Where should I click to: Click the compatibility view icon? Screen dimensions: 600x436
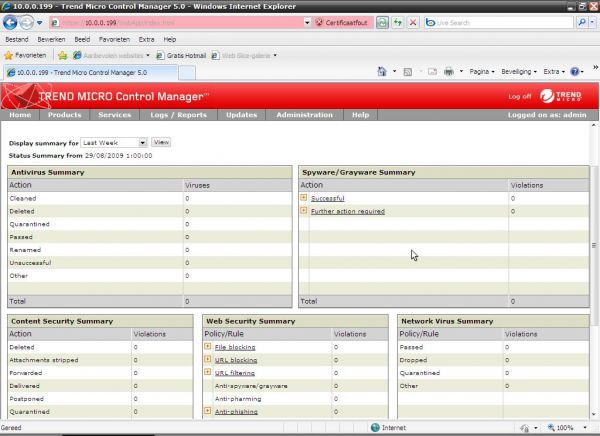click(x=382, y=23)
